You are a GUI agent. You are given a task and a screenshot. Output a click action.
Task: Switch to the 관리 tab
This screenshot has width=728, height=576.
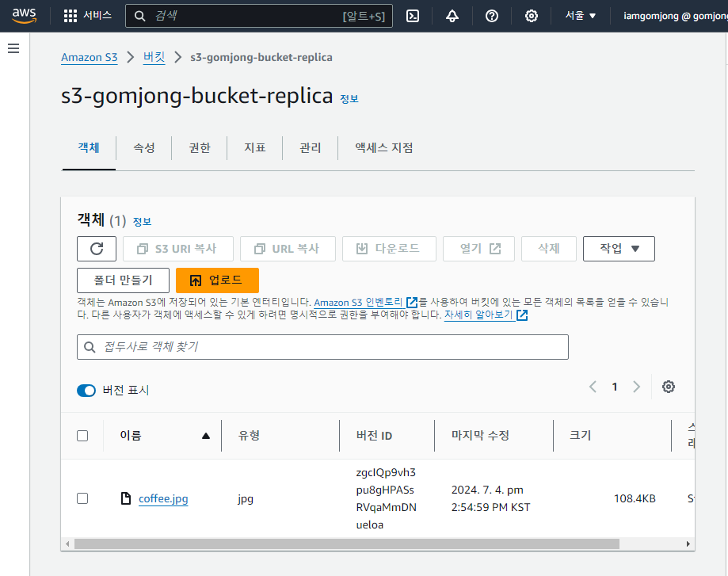(x=311, y=147)
